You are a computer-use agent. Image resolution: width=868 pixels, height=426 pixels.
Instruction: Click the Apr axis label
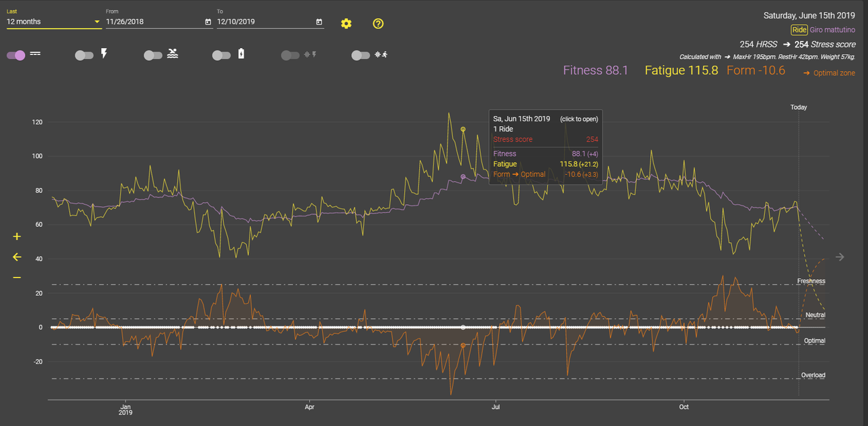pos(310,407)
